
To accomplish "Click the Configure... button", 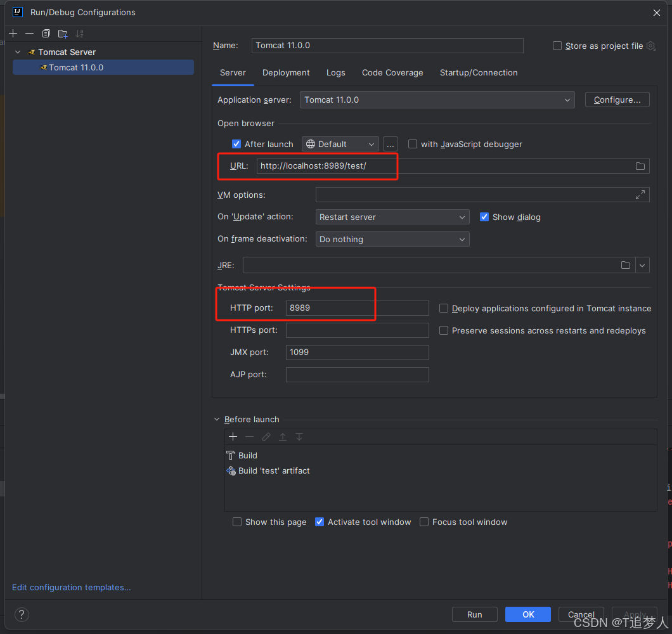I will coord(617,100).
